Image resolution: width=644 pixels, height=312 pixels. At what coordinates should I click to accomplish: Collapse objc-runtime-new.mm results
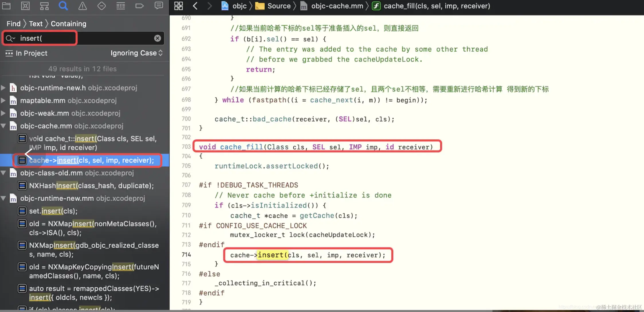click(x=3, y=198)
